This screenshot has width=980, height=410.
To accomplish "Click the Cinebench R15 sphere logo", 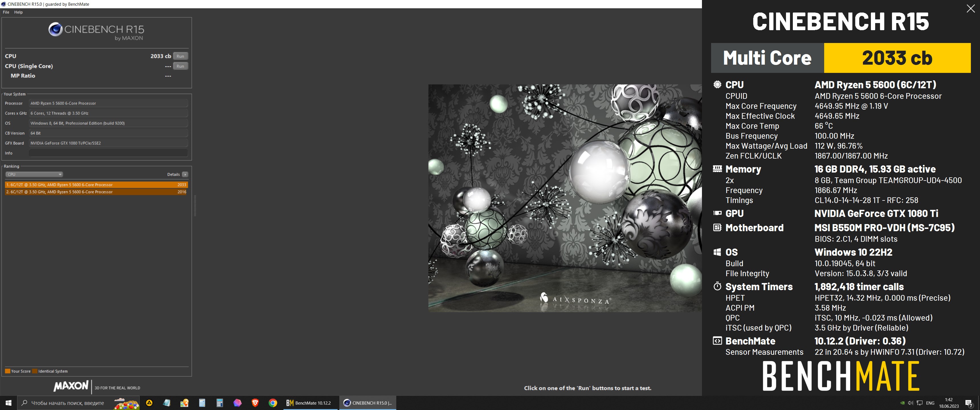I will click(x=56, y=29).
